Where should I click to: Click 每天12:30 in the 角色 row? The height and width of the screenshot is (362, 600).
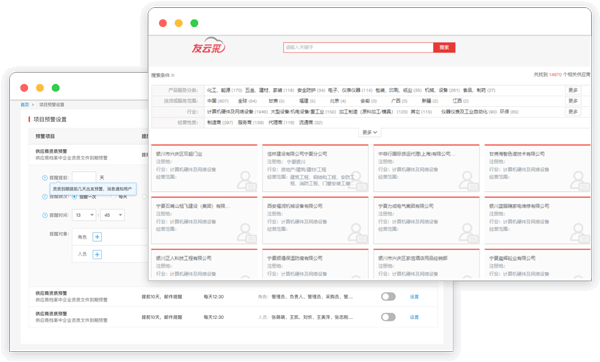[214, 297]
